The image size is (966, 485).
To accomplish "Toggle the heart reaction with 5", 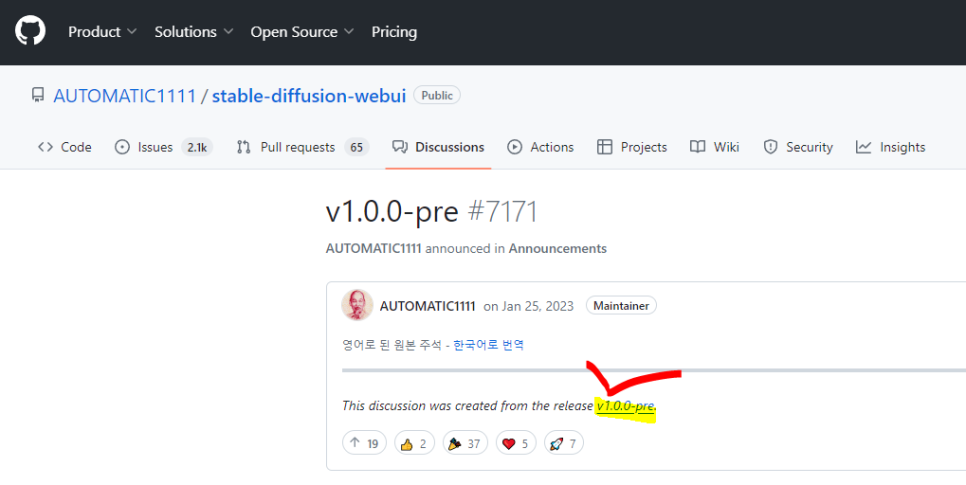I will tap(516, 443).
